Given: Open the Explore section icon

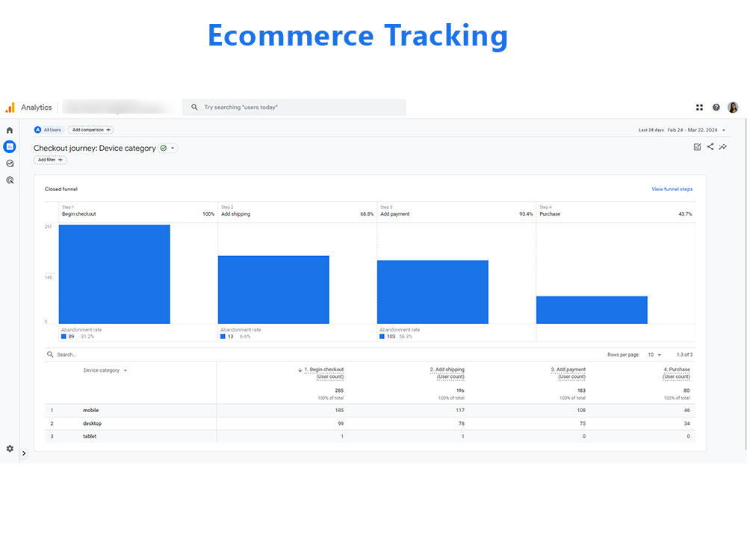Looking at the screenshot, I should tap(10, 164).
